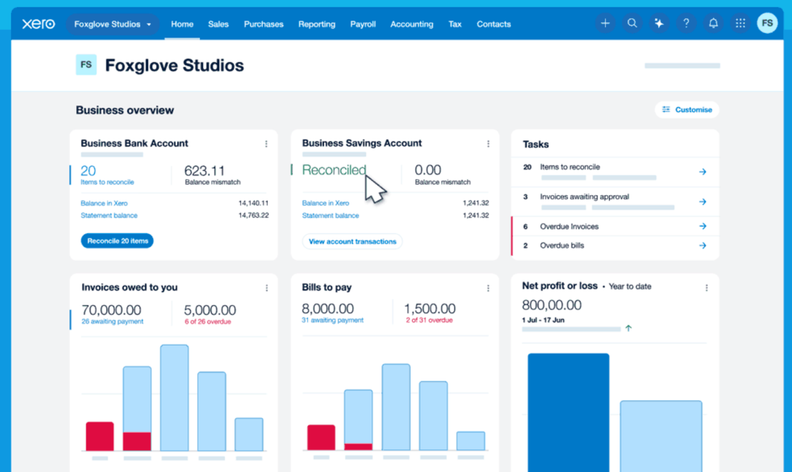792x472 pixels.
Task: Click Invoices awaiting approval task text
Action: (x=584, y=197)
